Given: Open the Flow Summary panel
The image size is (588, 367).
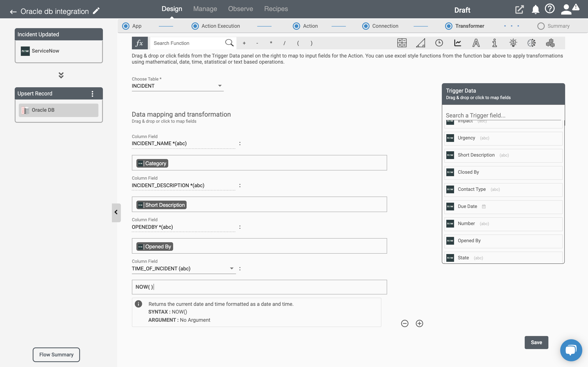Looking at the screenshot, I should 56,354.
